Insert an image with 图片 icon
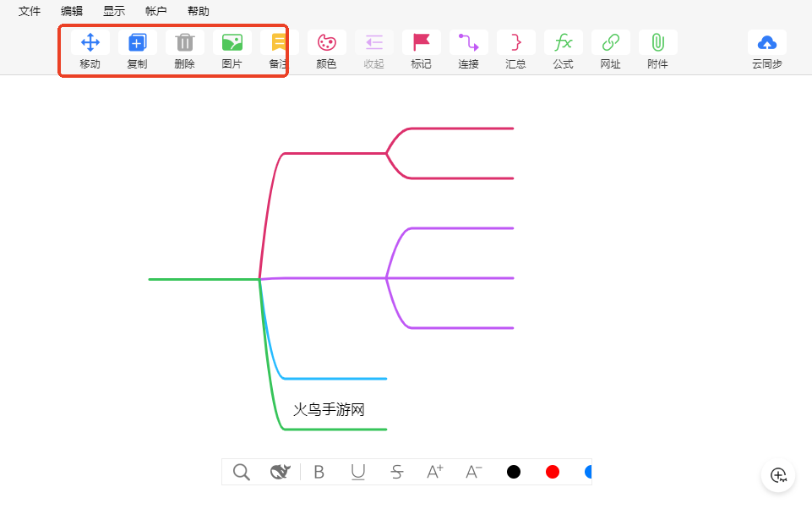 click(232, 42)
